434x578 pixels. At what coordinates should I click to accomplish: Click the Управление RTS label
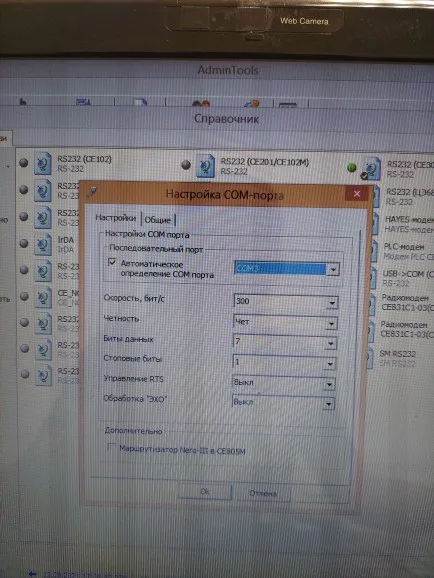click(133, 379)
